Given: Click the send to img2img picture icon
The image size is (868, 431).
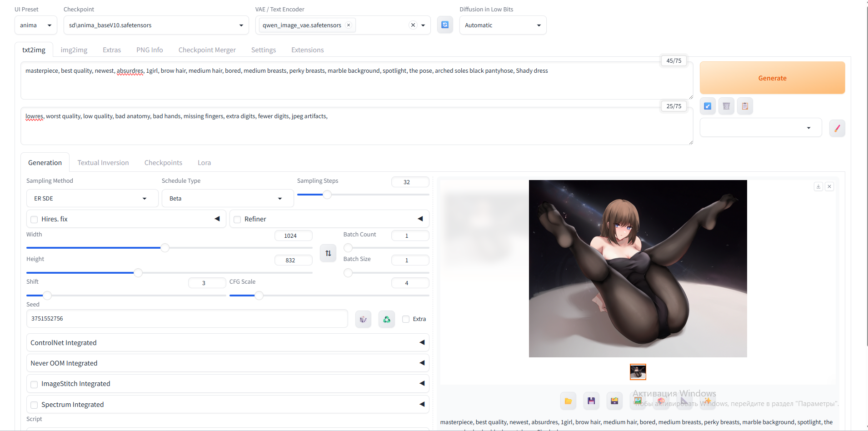Looking at the screenshot, I should point(638,401).
